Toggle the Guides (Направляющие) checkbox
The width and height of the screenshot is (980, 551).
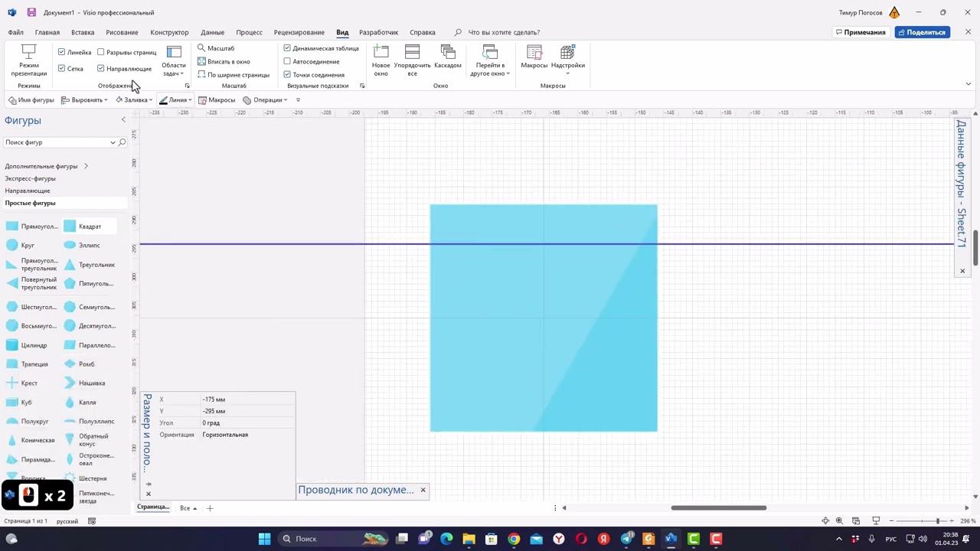coord(100,69)
